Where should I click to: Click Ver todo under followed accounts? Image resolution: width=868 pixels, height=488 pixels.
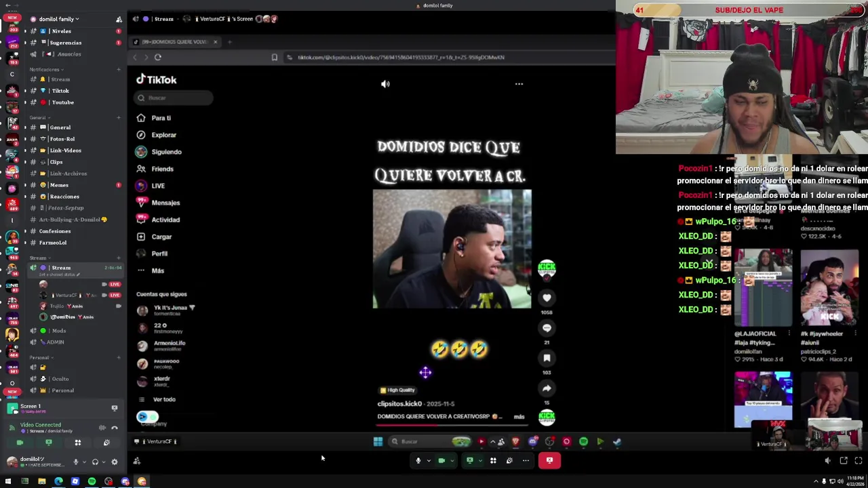coord(164,399)
